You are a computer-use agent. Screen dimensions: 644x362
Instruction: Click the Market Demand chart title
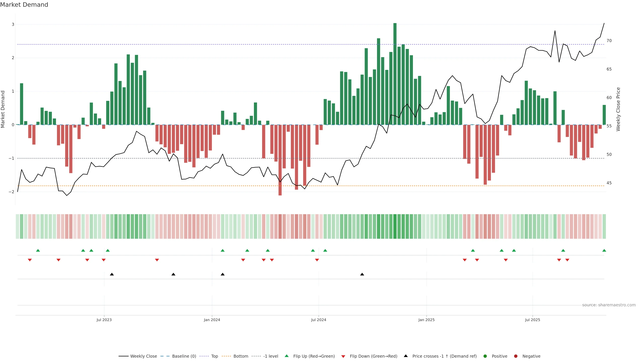(24, 5)
